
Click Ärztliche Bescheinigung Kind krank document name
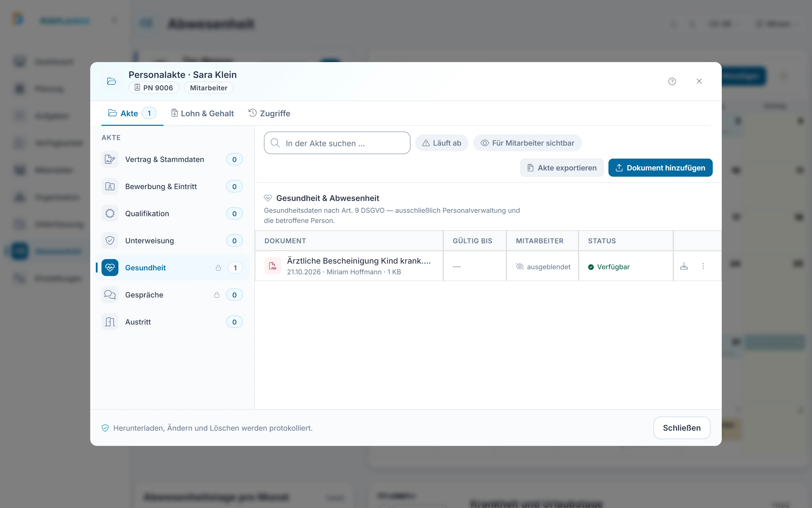(359, 261)
